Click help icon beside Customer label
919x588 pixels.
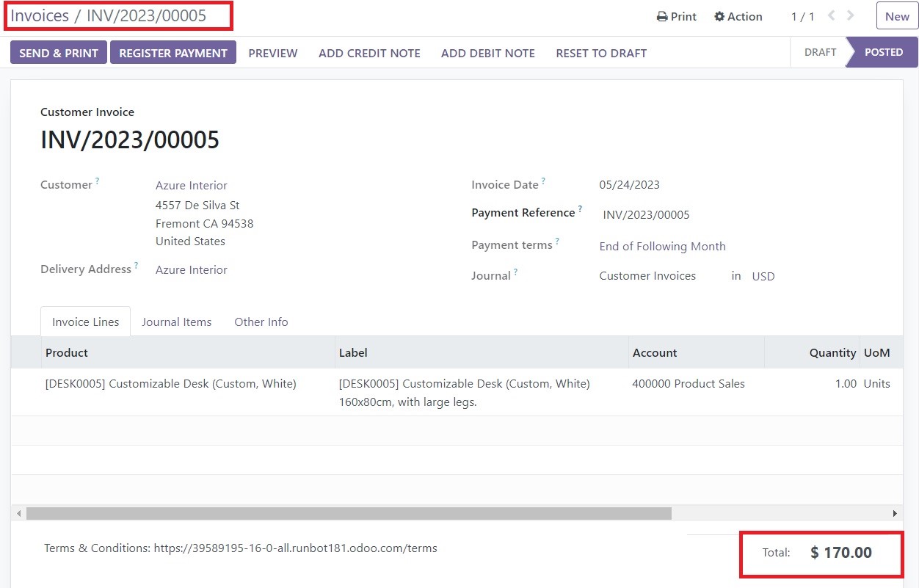[x=98, y=181]
